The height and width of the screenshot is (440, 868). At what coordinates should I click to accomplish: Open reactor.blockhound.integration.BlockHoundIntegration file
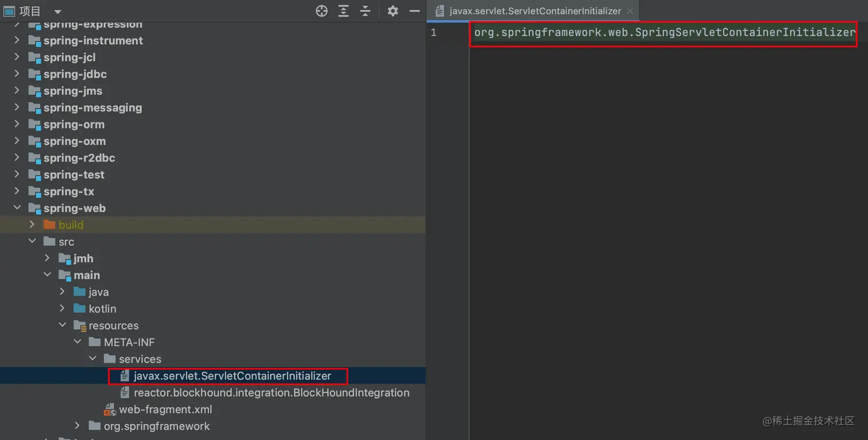pyautogui.click(x=212, y=392)
